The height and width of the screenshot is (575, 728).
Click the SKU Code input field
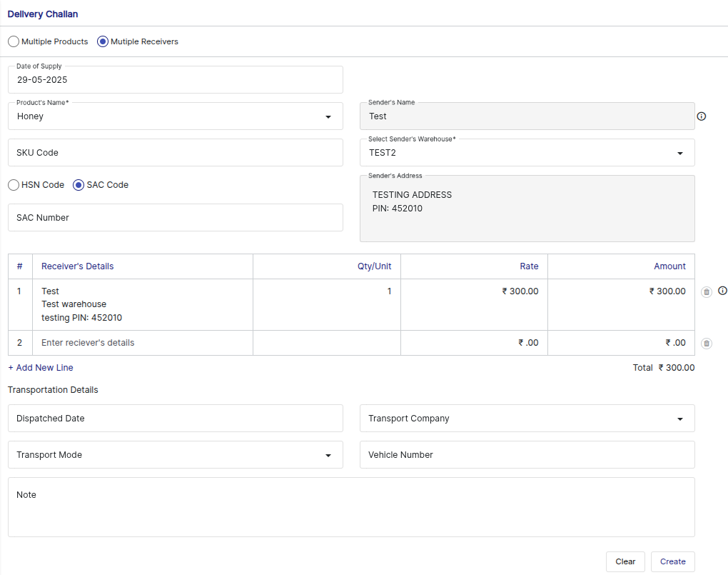tap(176, 152)
